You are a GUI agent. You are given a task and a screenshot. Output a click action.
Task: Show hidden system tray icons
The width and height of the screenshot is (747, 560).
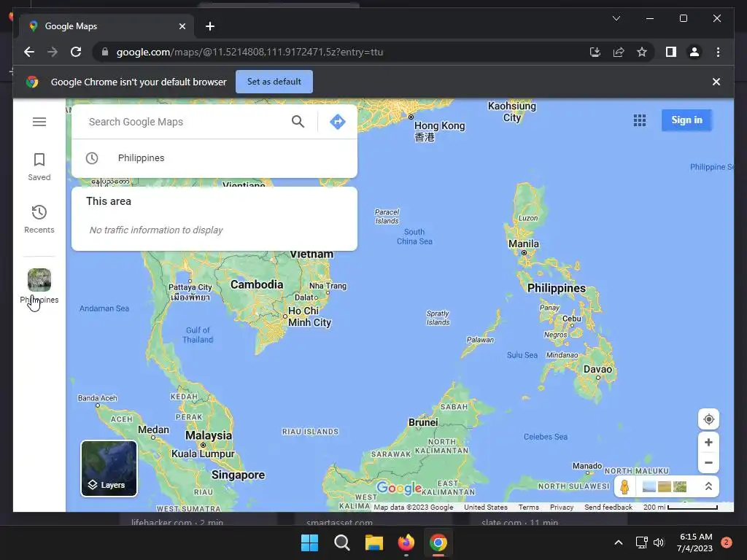click(x=619, y=542)
